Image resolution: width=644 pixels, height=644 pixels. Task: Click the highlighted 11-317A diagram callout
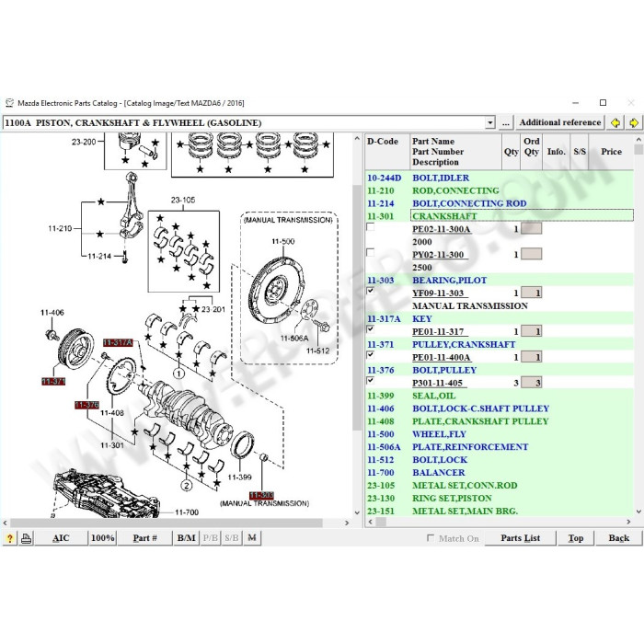(x=118, y=342)
